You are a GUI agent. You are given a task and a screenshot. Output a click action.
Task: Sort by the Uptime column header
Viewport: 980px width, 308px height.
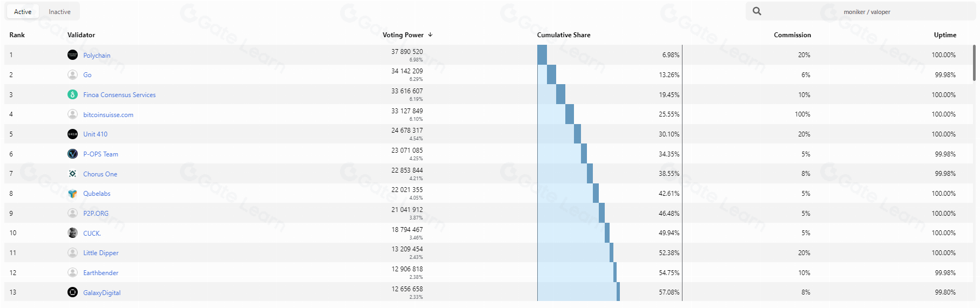click(x=945, y=35)
